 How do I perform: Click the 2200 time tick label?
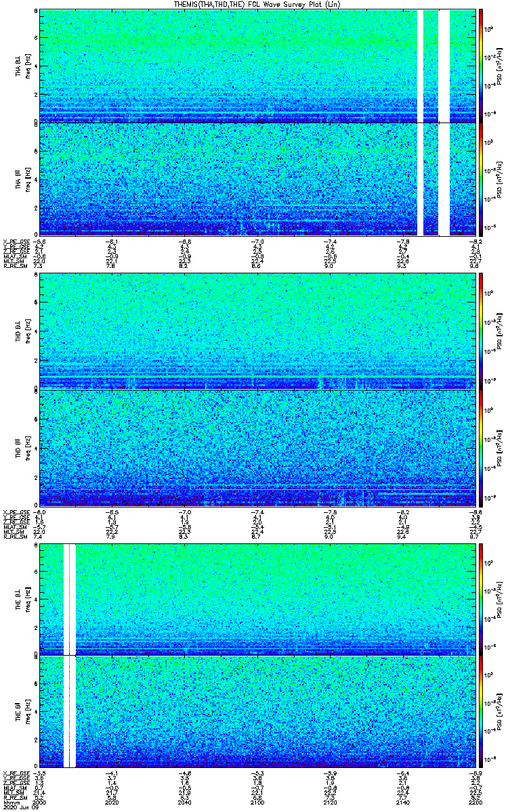click(x=474, y=802)
